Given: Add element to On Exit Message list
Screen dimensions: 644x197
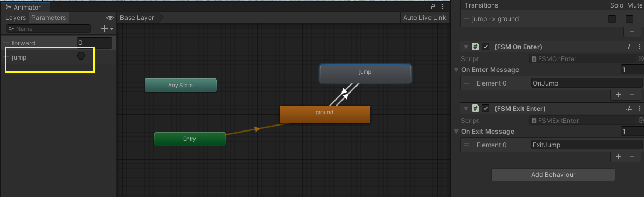Looking at the screenshot, I should (619, 157).
